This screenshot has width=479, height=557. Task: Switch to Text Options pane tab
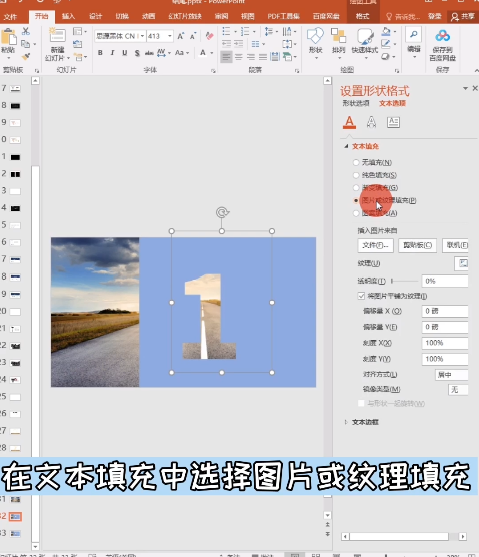[392, 103]
